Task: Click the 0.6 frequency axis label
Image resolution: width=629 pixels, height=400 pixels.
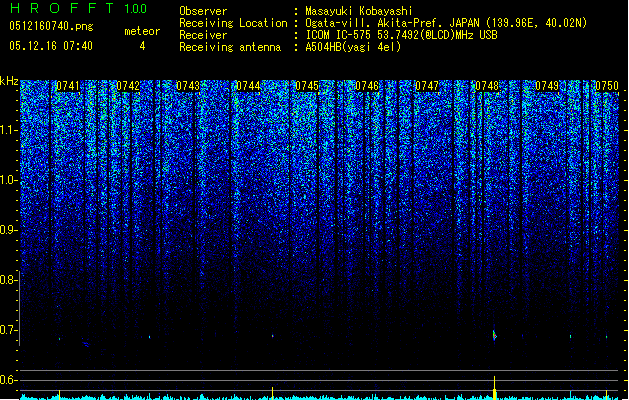Action: click(8, 380)
